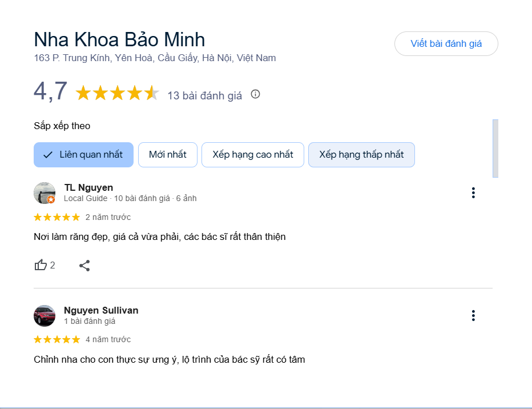532x409 pixels.
Task: Sort reviews by 'Xếp hạng cao nhất'
Action: (x=253, y=155)
